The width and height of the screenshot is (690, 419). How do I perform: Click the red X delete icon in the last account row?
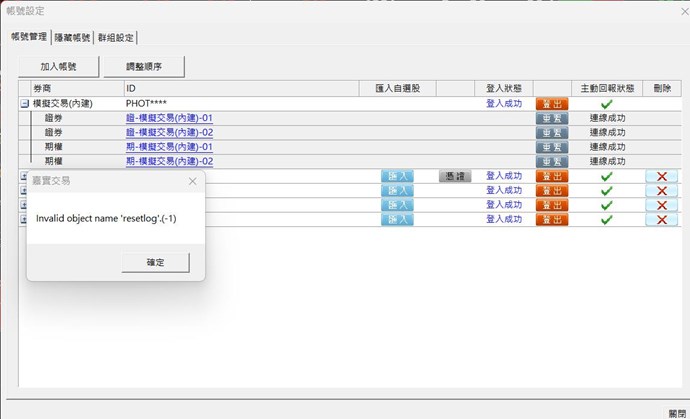click(x=660, y=220)
